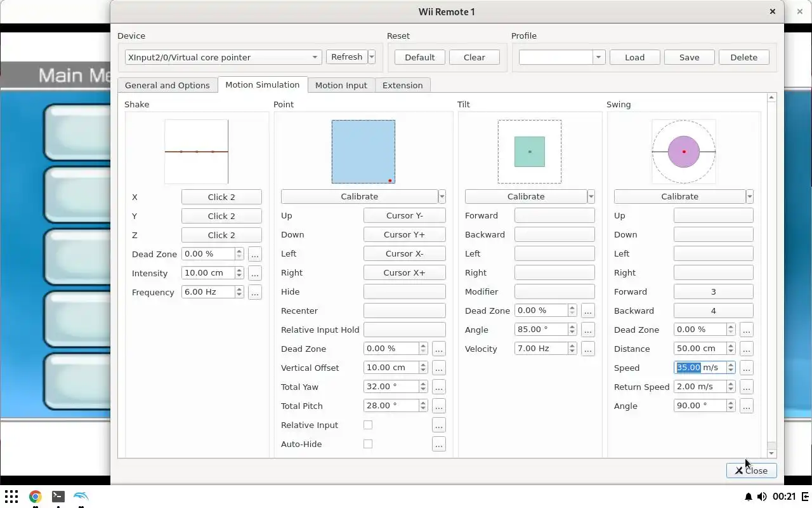The width and height of the screenshot is (812, 508).
Task: Close the Wii Remote 1 dialog
Action: pos(752,471)
